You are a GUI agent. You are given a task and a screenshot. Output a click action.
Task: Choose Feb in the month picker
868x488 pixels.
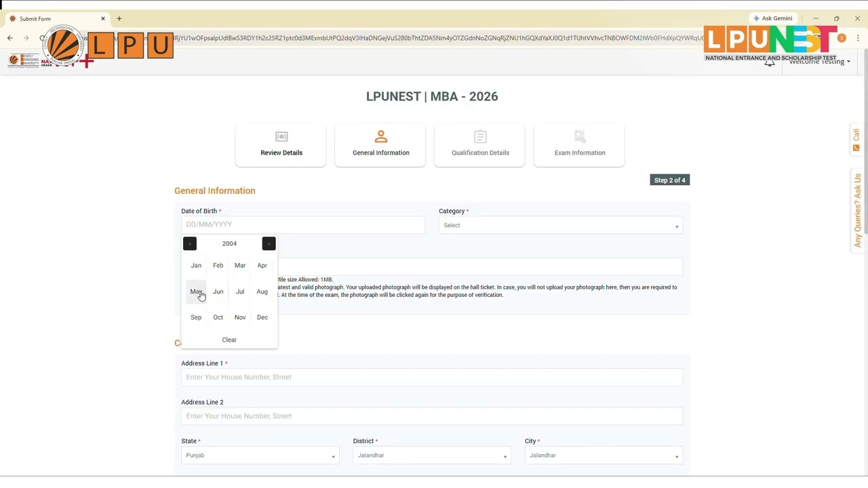click(218, 266)
